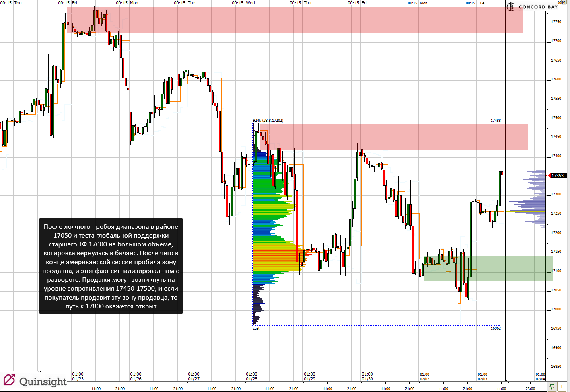Click price axis label 17000
The height and width of the screenshot is (392, 570).
tap(556, 309)
